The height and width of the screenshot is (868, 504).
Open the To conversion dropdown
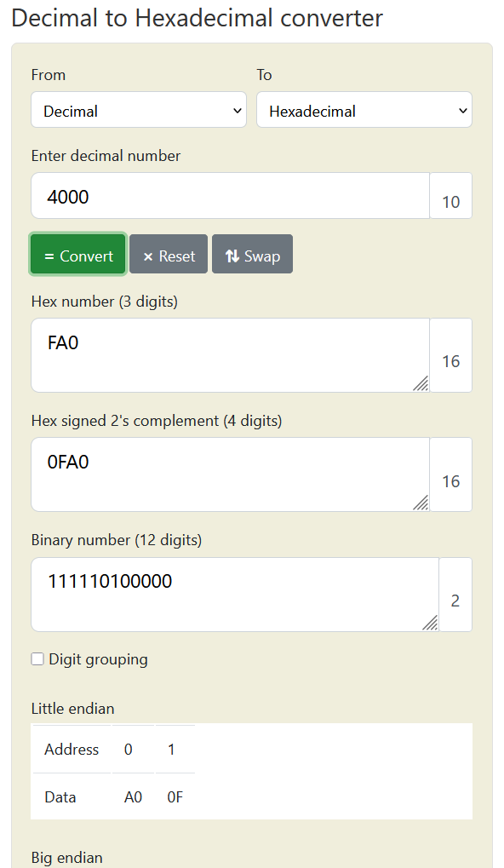(x=364, y=110)
